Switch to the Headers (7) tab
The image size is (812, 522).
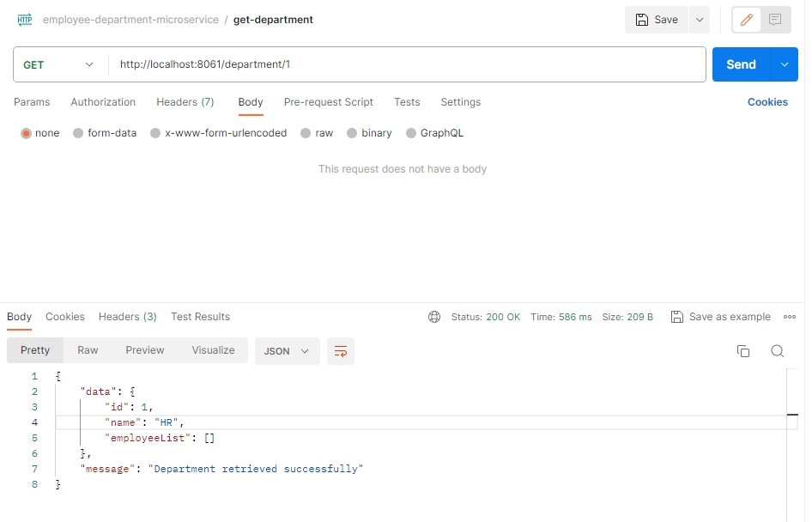[x=185, y=101]
